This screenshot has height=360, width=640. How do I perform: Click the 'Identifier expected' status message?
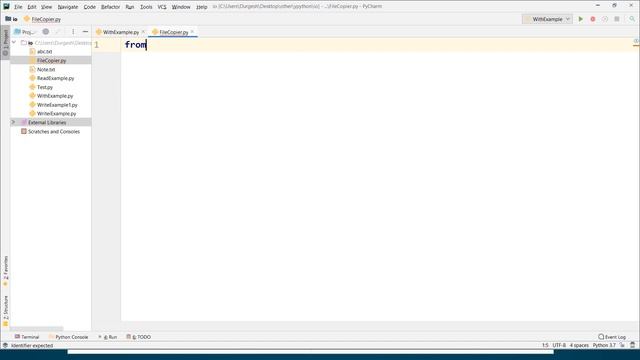coord(32,346)
